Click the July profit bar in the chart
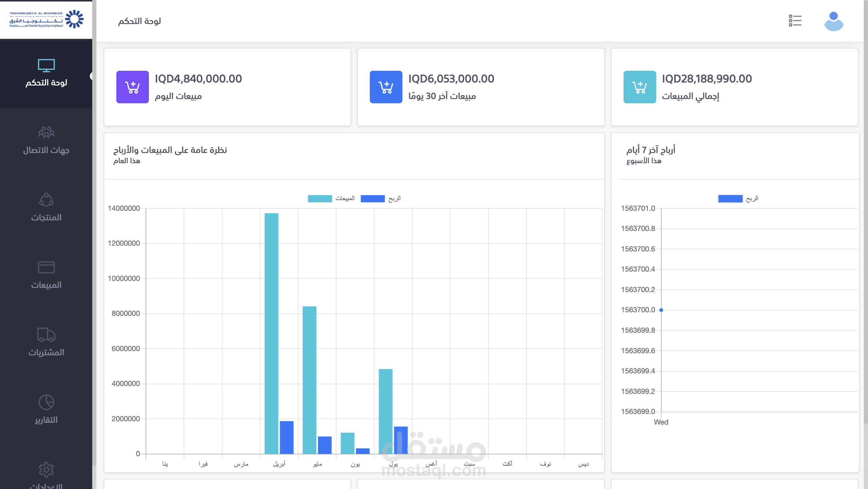Image resolution: width=868 pixels, height=489 pixels. tap(401, 440)
